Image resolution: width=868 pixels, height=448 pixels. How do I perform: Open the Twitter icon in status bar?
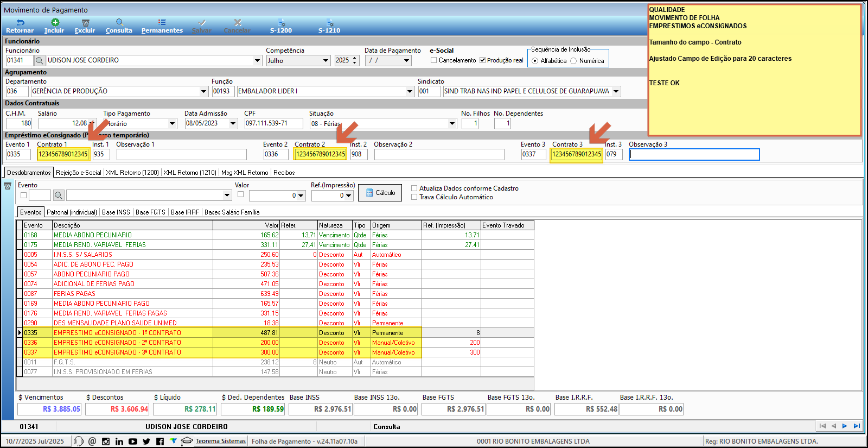(146, 441)
